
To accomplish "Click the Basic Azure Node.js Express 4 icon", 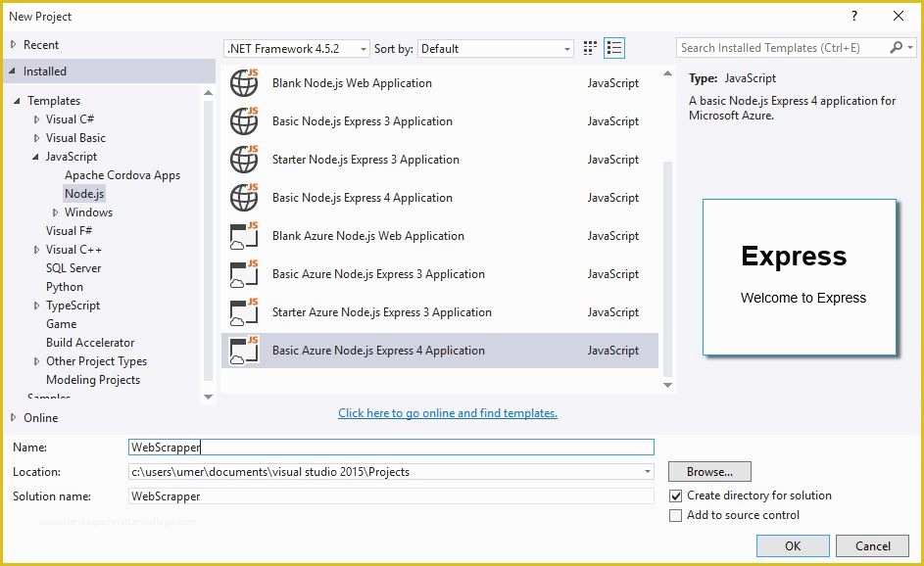I will [x=244, y=351].
